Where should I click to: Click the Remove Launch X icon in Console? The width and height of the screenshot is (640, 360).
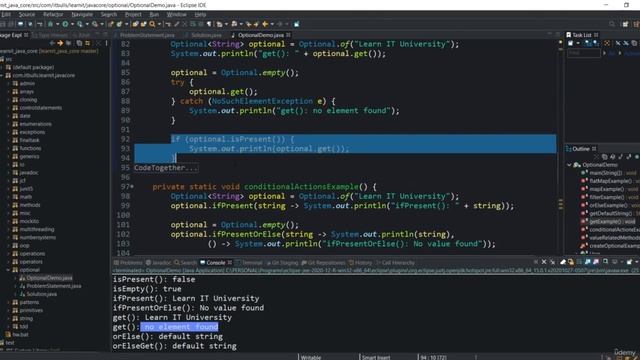544,262
